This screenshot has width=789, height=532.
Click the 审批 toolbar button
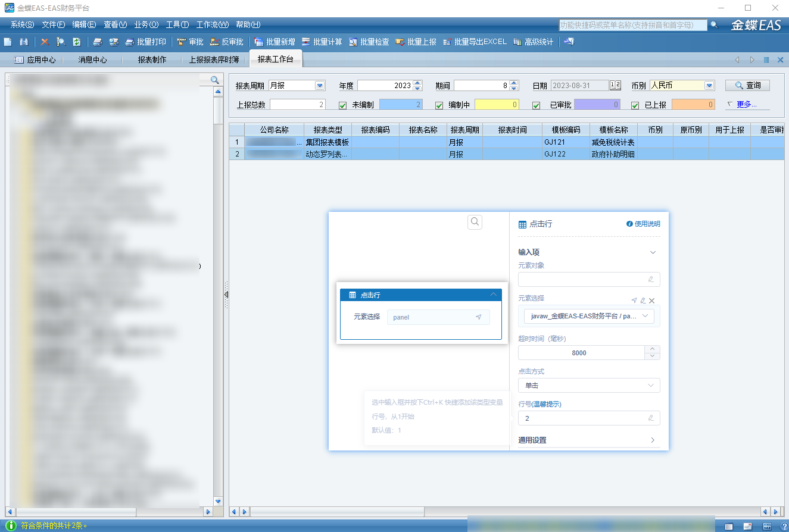[x=191, y=42]
